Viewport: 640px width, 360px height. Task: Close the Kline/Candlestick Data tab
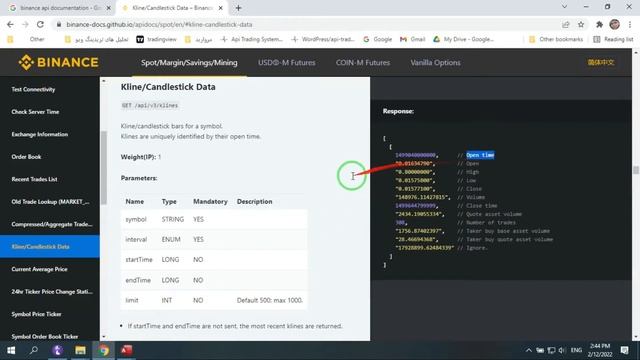coord(220,8)
